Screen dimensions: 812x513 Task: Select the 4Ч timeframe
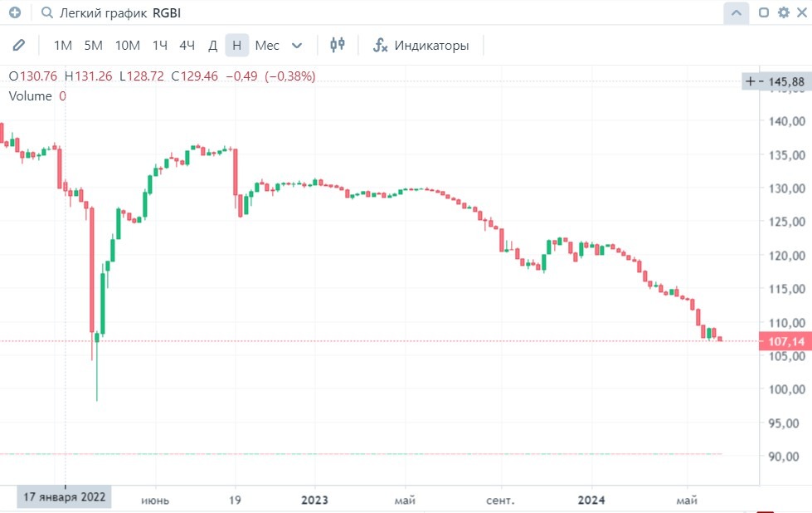coord(187,45)
